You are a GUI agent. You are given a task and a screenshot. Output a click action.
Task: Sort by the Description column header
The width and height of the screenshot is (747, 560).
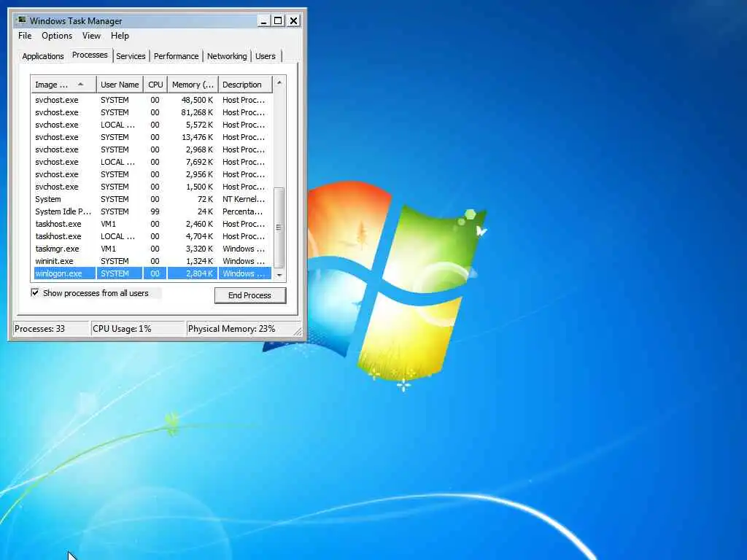point(245,85)
